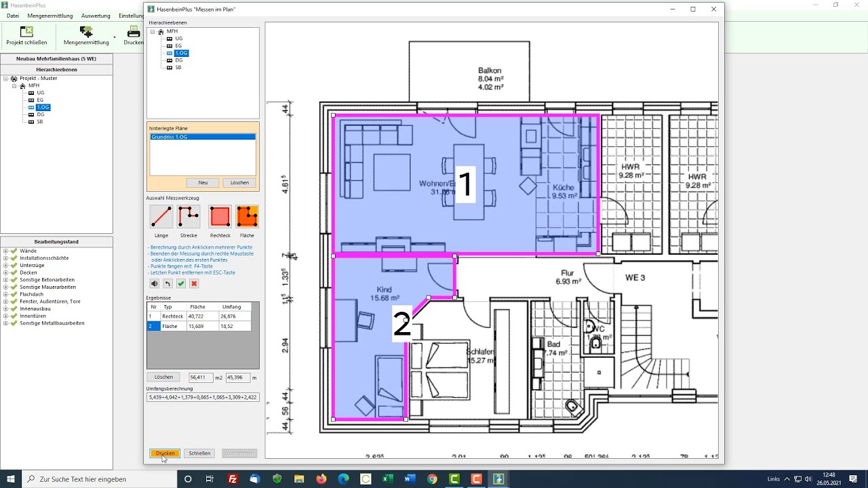Image resolution: width=868 pixels, height=488 pixels.
Task: Select UG in main window project tree
Action: tap(41, 93)
